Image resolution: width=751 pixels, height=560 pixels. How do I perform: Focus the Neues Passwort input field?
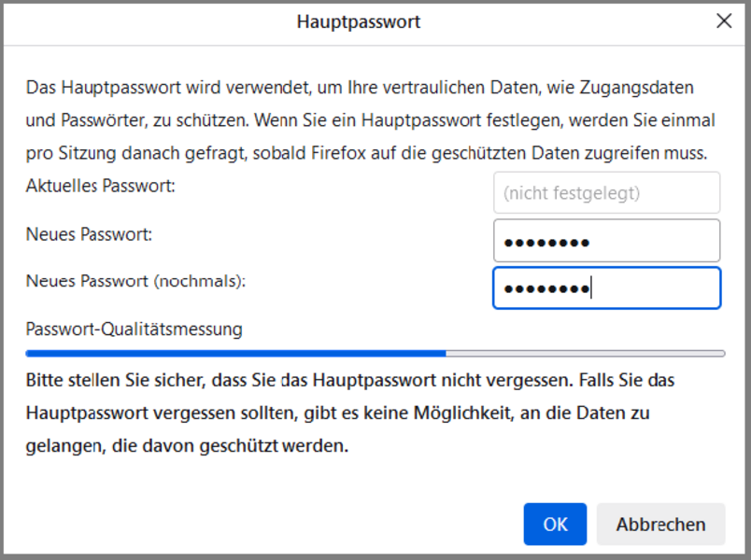click(606, 241)
